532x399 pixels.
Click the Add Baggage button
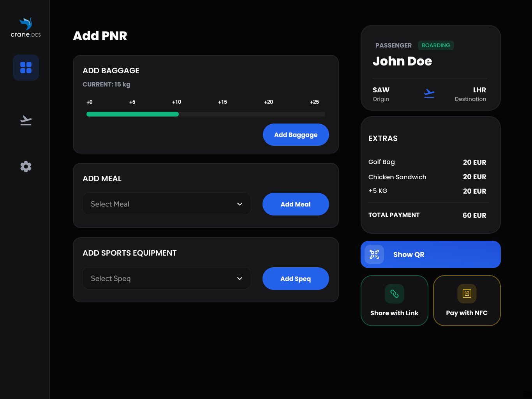point(296,134)
